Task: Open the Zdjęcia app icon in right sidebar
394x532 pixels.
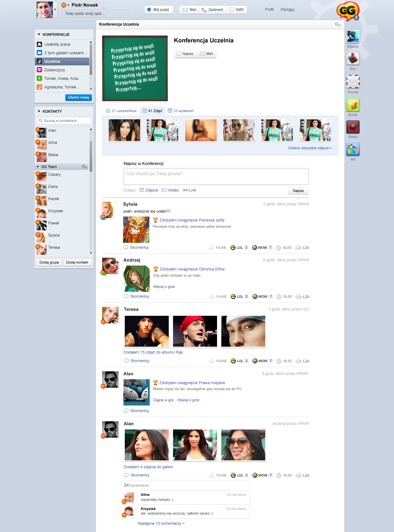Action: click(x=353, y=37)
